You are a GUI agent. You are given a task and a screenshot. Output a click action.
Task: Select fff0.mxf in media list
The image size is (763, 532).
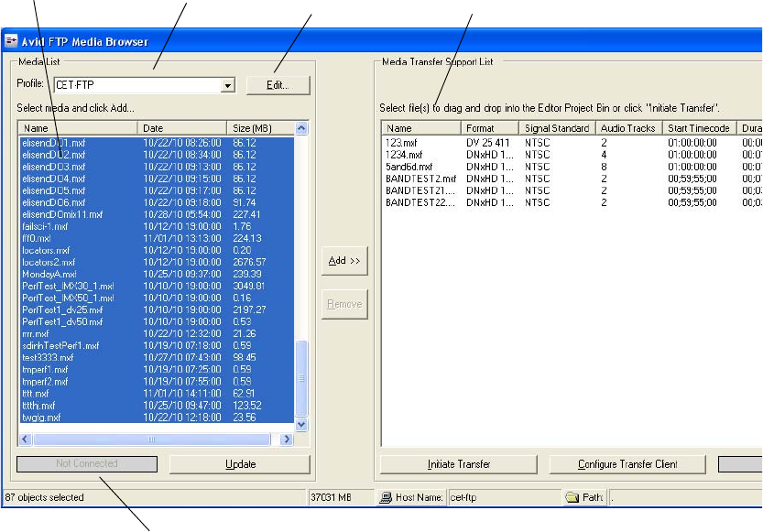click(x=157, y=238)
